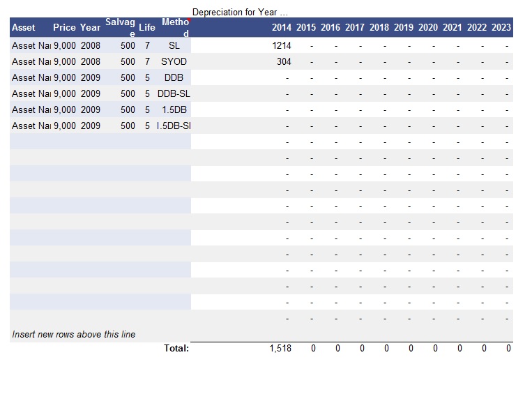Click the 2020 year column header
Viewport: 532px width, 394px height.
click(428, 27)
